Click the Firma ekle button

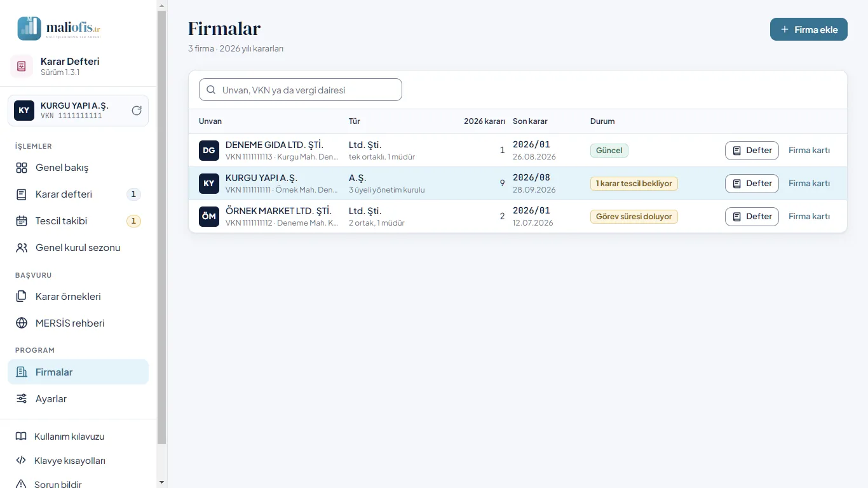[x=809, y=29]
